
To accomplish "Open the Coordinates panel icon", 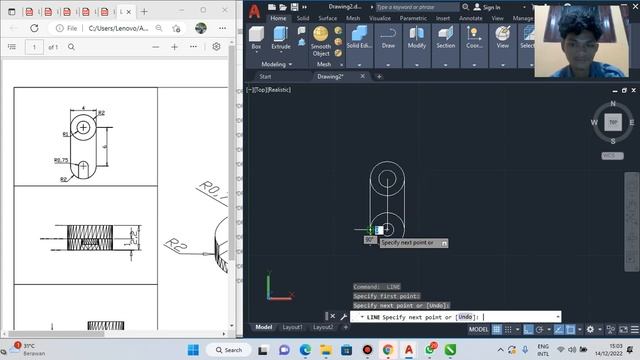I will click(474, 33).
